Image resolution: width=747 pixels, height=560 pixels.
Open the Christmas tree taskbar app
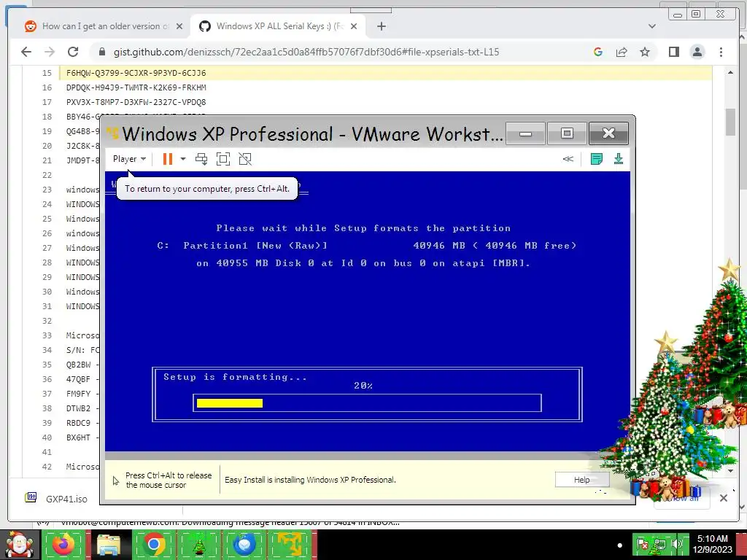click(199, 545)
